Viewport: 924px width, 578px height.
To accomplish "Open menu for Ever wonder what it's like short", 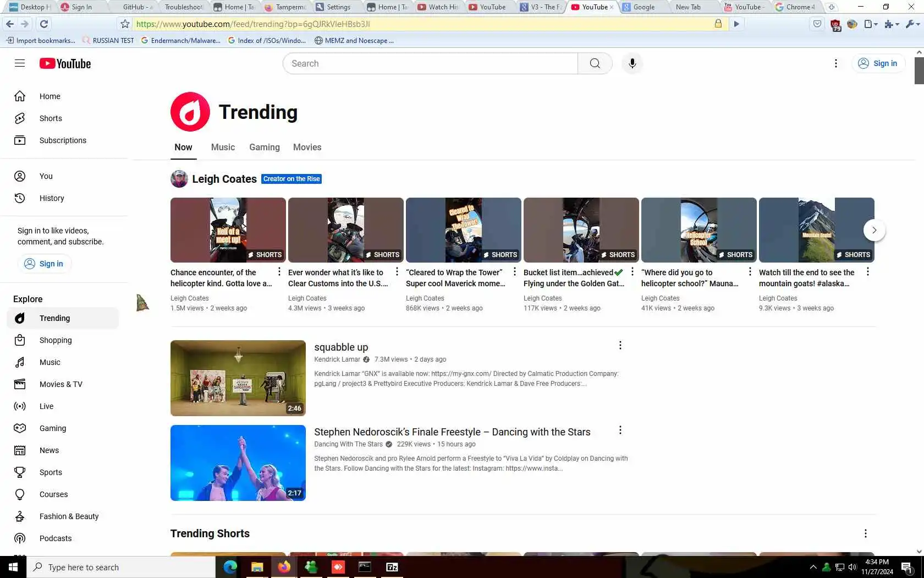I will point(397,271).
